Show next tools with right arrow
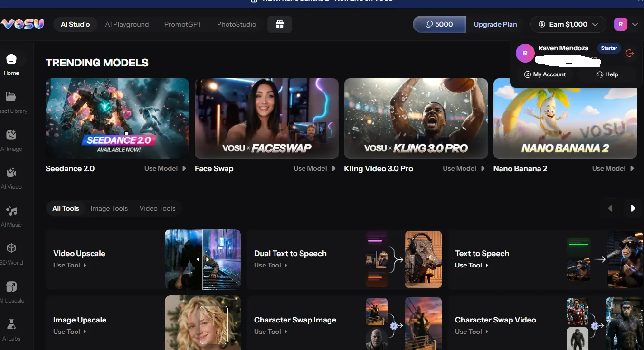 tap(633, 208)
